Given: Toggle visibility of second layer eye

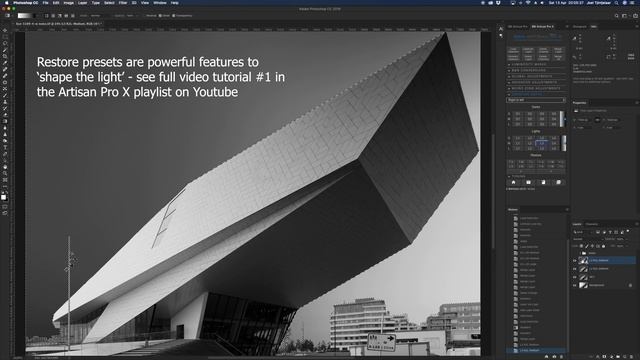Looking at the screenshot, I should (575, 269).
